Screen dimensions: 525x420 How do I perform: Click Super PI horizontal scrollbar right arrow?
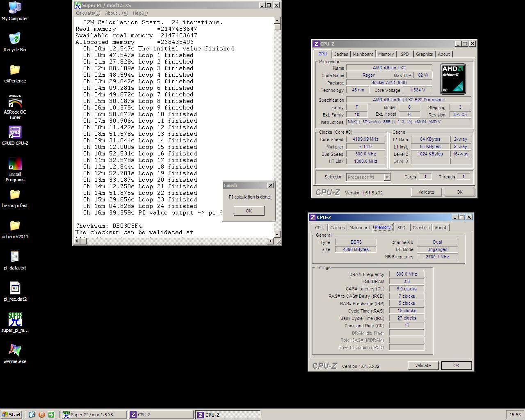[x=271, y=241]
